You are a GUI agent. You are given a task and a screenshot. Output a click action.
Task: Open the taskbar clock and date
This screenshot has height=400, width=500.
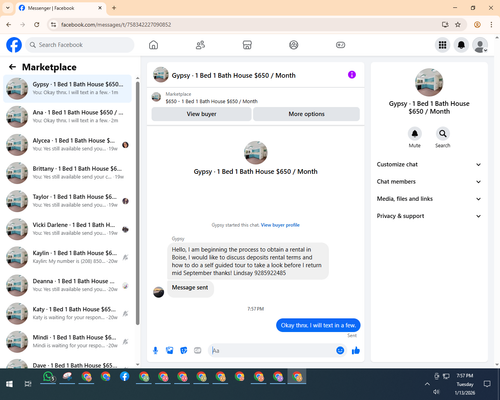tap(465, 384)
